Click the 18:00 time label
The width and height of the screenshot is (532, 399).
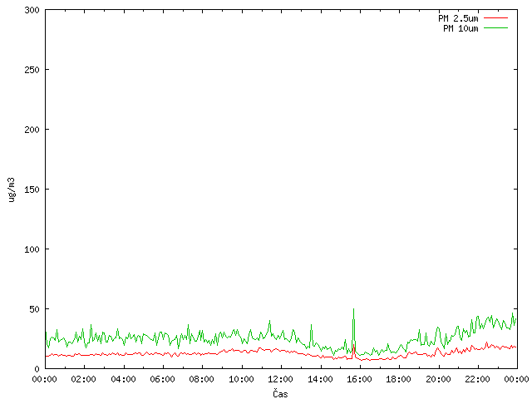tap(399, 379)
